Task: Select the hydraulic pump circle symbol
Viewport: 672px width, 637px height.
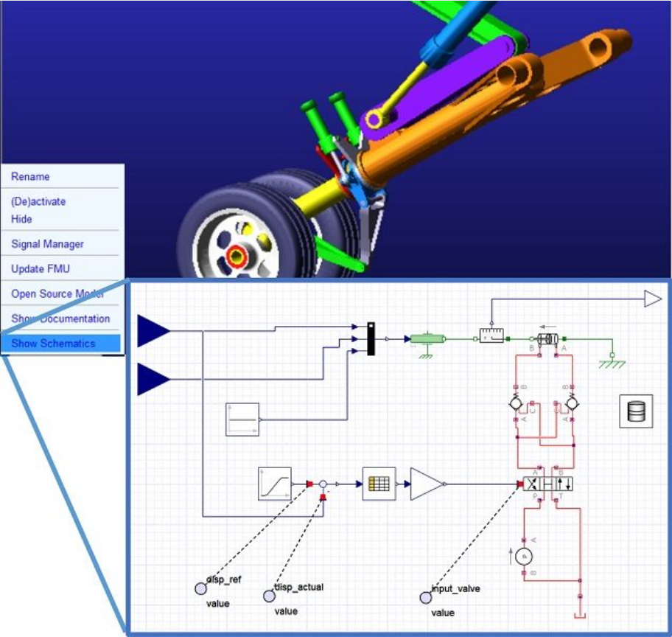Action: click(524, 555)
